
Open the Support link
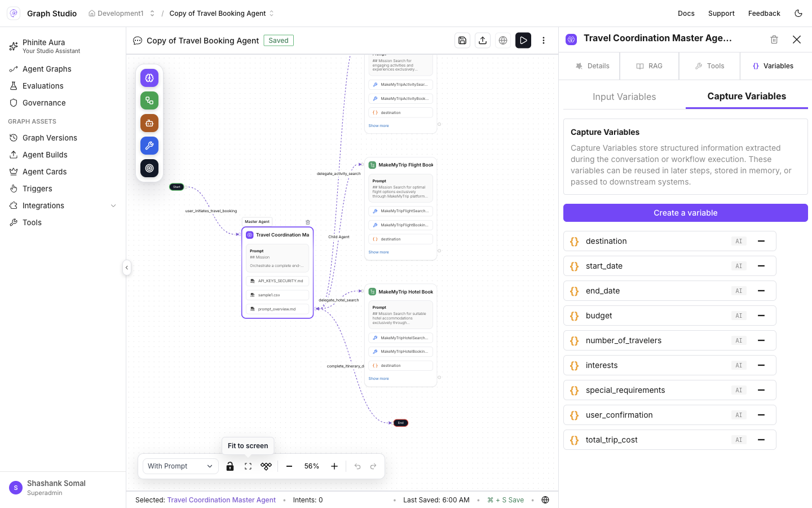pyautogui.click(x=721, y=14)
